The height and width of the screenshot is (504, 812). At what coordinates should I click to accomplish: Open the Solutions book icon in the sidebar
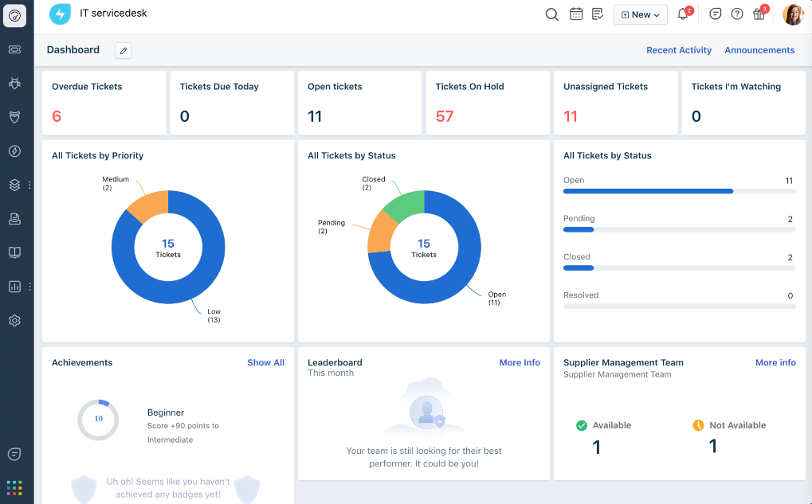[14, 252]
